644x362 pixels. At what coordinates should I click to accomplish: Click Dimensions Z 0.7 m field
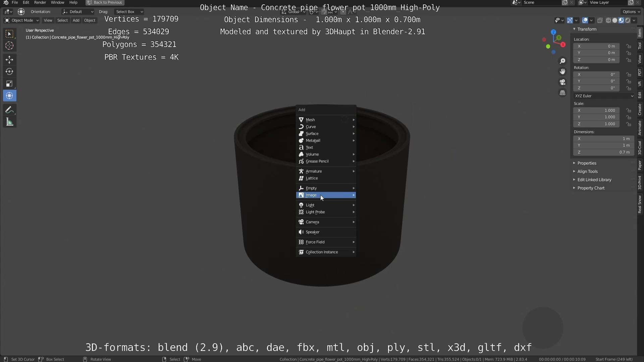coord(603,153)
